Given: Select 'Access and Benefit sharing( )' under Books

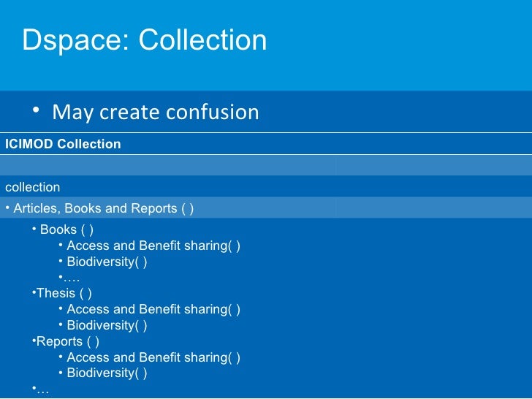Looking at the screenshot, I should click(x=153, y=246).
